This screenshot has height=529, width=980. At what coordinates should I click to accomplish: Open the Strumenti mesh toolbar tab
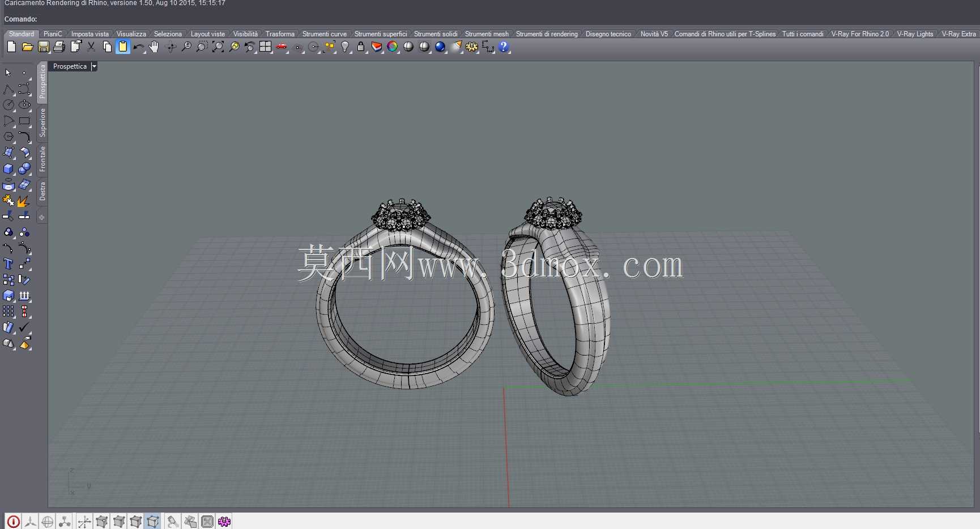(487, 34)
